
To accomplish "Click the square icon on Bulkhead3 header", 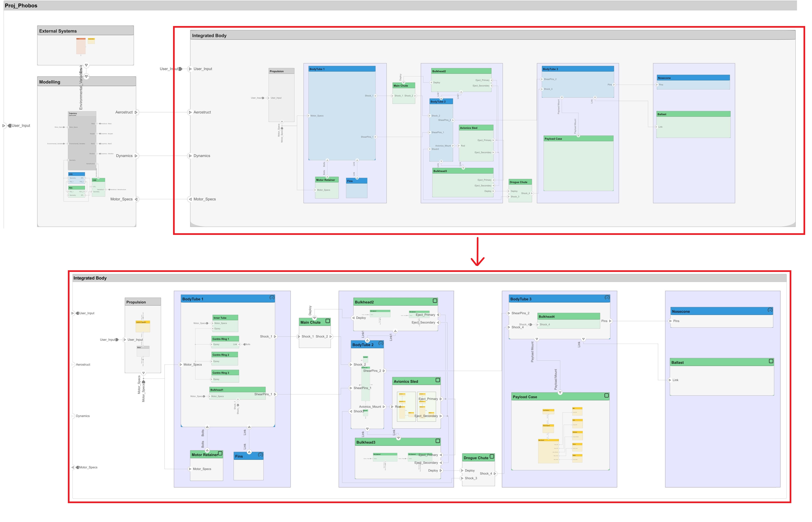I will tap(437, 441).
